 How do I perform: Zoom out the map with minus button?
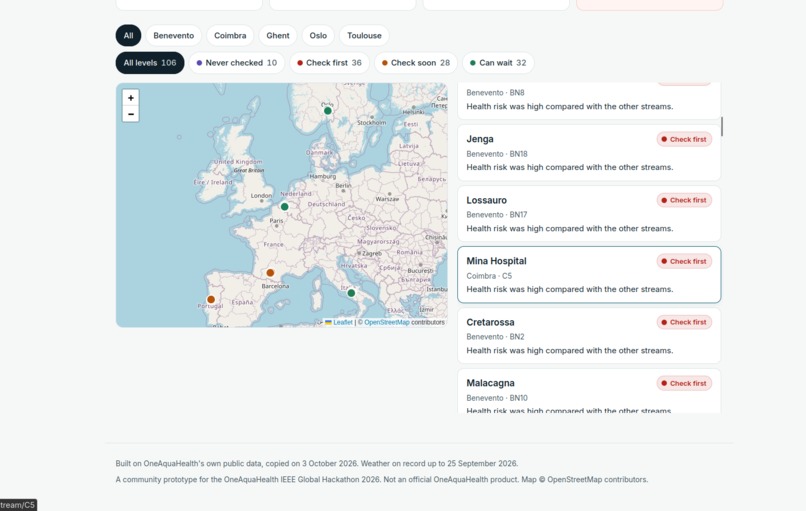point(131,114)
